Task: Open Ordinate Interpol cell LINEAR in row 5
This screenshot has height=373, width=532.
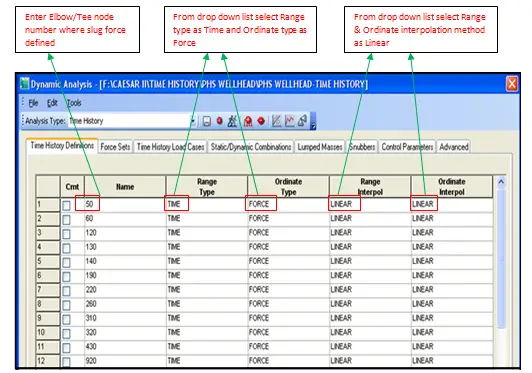Action: point(452,261)
